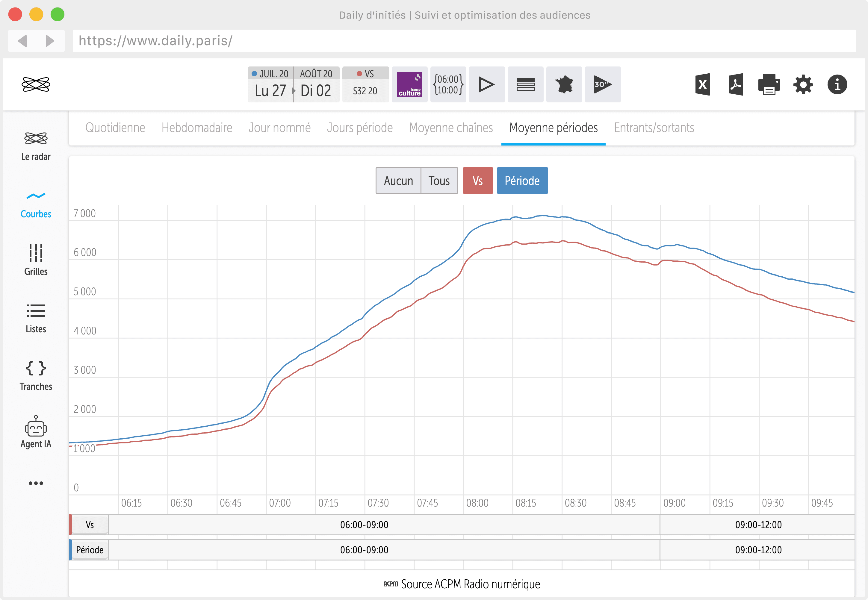This screenshot has height=600, width=868.
Task: Select the France map region button
Action: point(564,84)
